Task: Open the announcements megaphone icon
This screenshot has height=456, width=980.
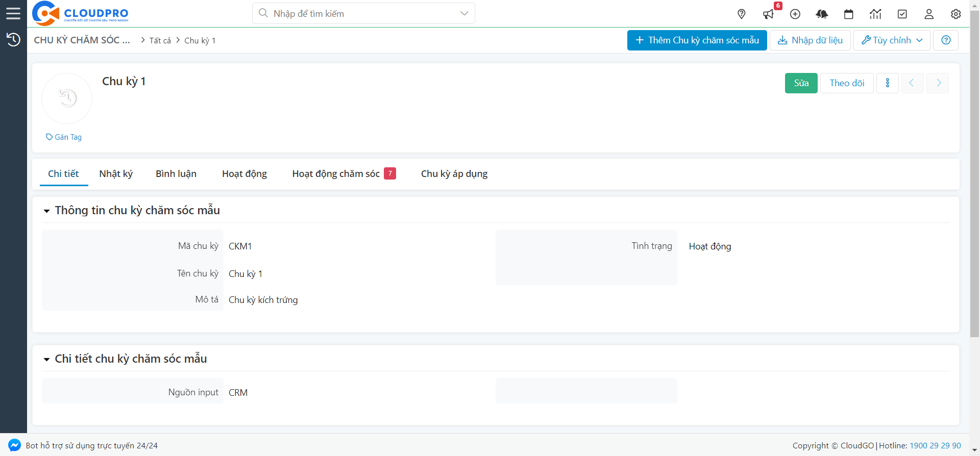Action: (768, 14)
